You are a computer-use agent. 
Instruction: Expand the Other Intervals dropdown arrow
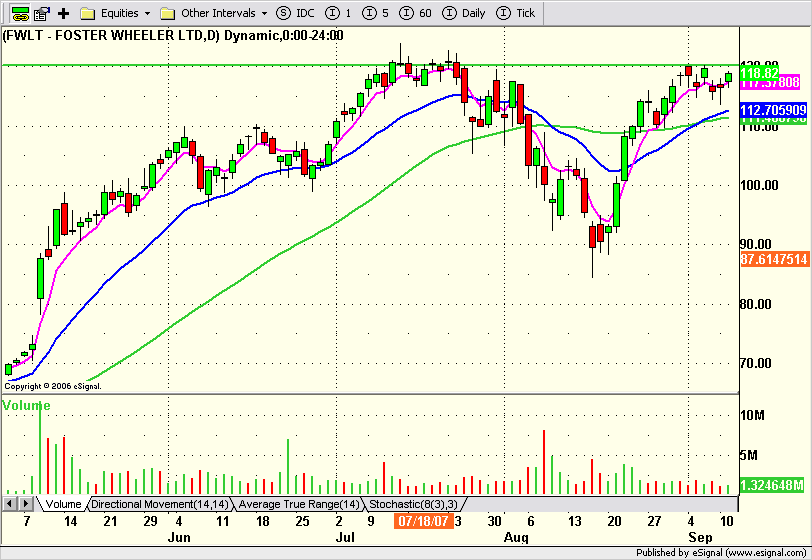pyautogui.click(x=265, y=13)
